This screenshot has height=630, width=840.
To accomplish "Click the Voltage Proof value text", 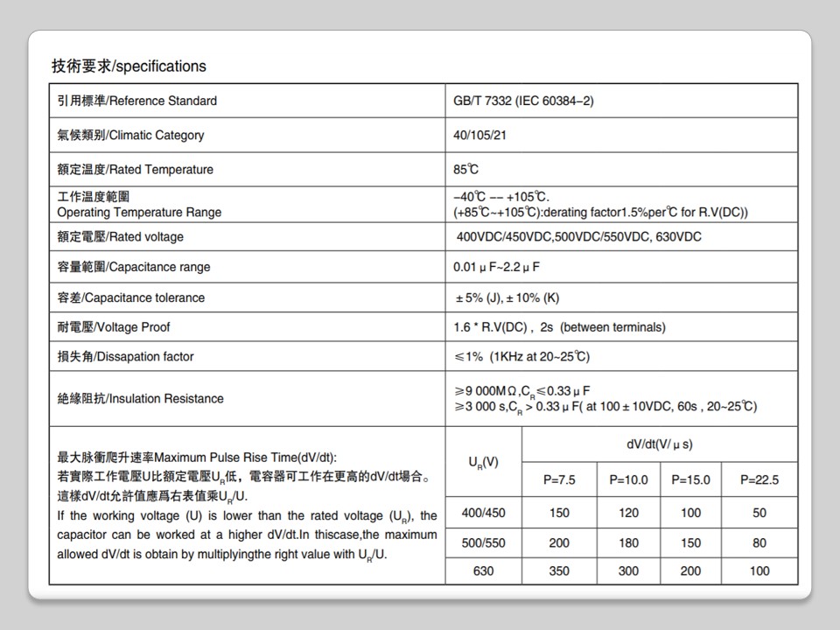I will pos(558,327).
